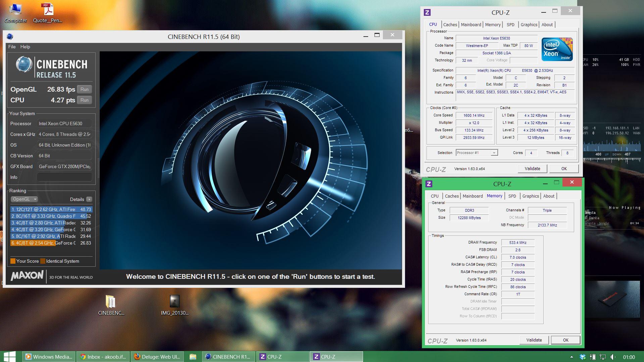
Task: Click the CINEBENCH Release 11.5 logo
Action: 51,67
